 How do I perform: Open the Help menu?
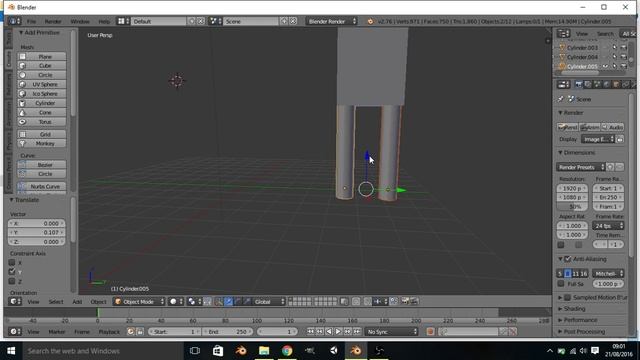pyautogui.click(x=104, y=21)
